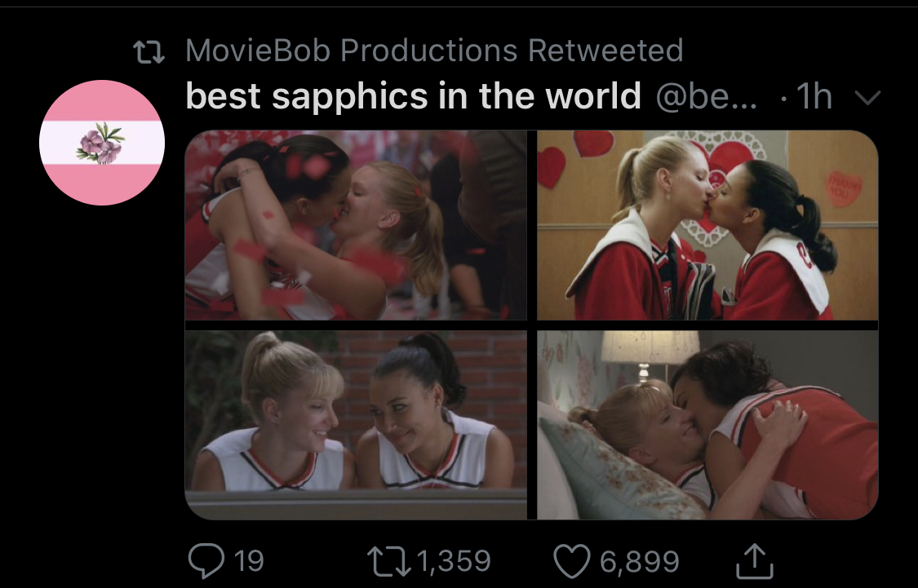
Task: Open the top-left confetti kiss photo
Action: click(x=356, y=225)
